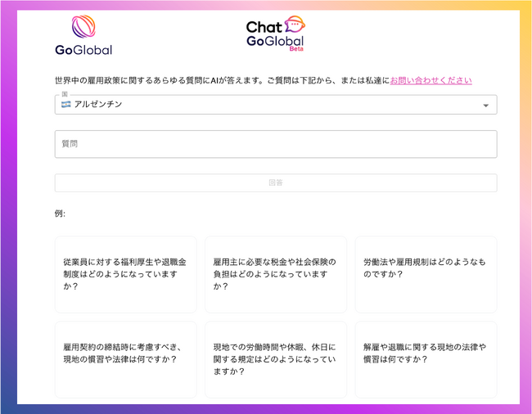
Task: Focus the 質問 input field
Action: [275, 144]
